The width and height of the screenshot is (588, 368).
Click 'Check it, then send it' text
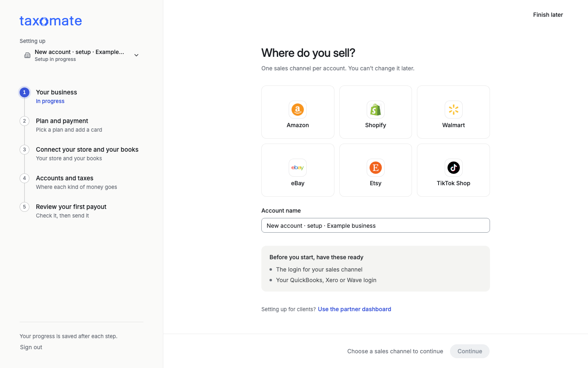[62, 216]
